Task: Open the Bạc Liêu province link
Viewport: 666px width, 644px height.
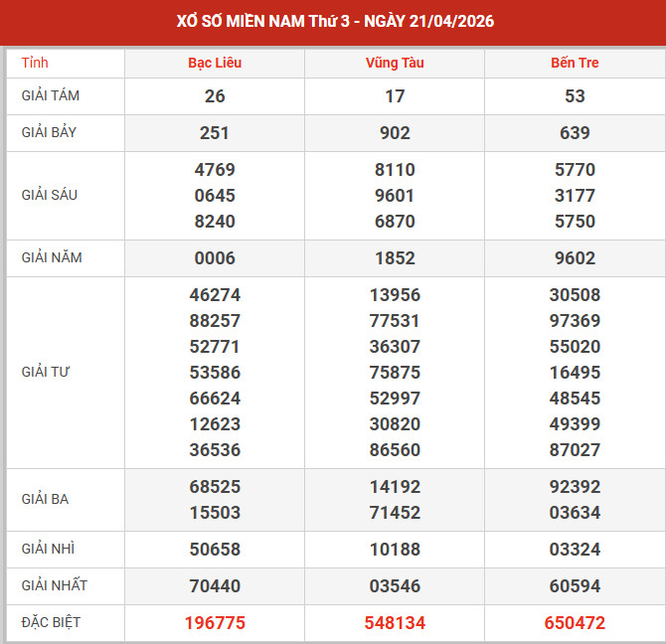Action: 215,63
